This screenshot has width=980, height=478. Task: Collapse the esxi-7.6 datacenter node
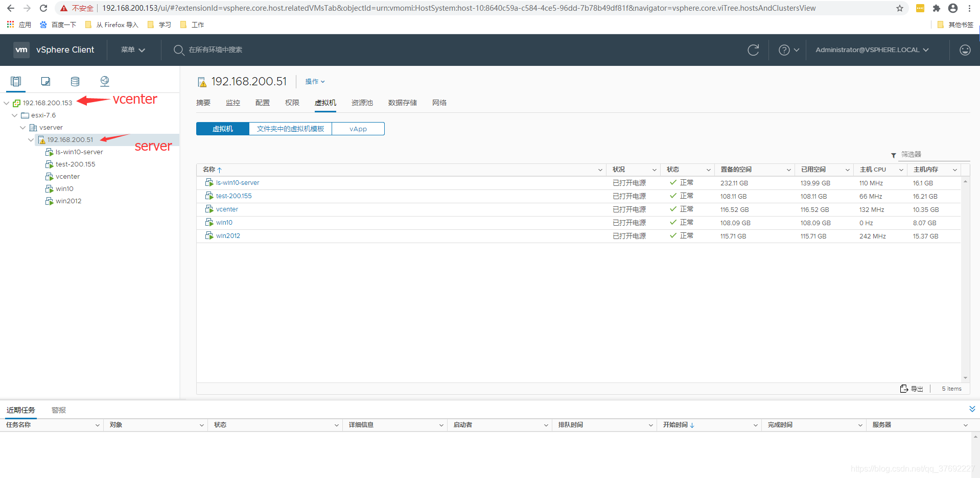(14, 115)
